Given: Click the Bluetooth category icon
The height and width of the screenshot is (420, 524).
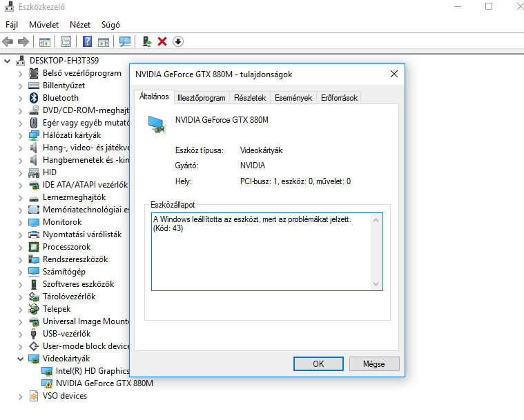Looking at the screenshot, I should coord(34,98).
